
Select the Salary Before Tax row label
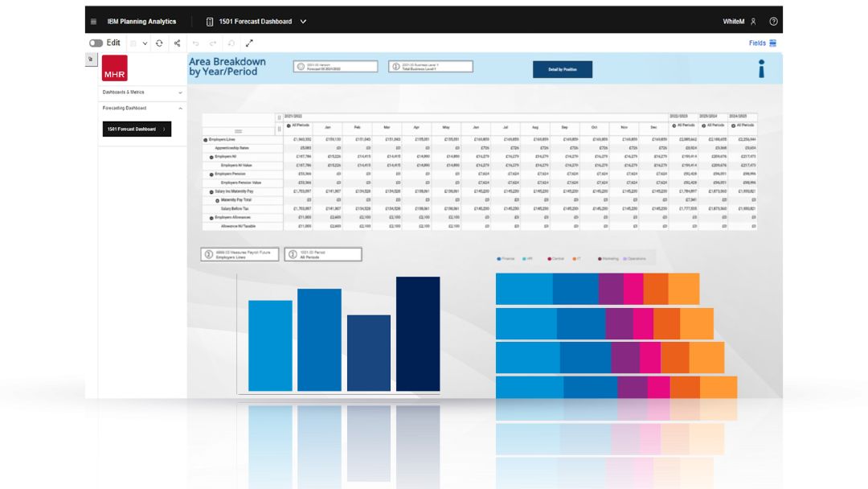click(x=235, y=209)
